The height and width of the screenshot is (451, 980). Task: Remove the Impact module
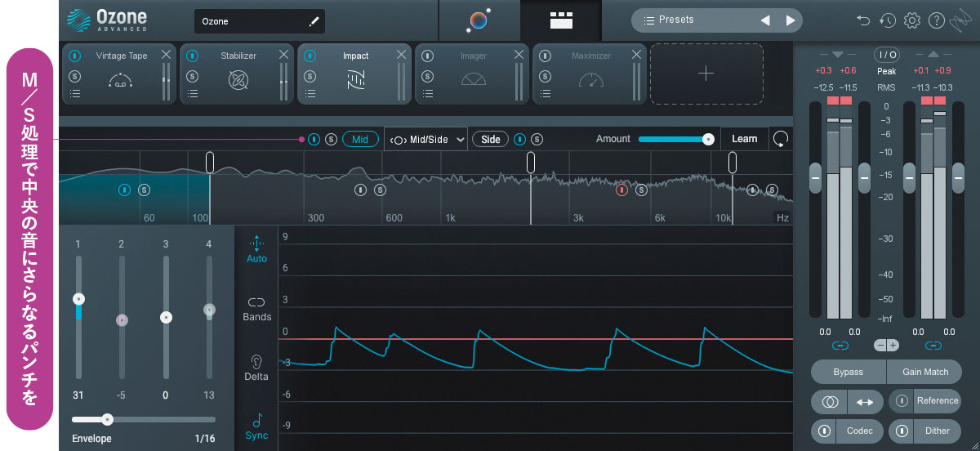point(402,55)
